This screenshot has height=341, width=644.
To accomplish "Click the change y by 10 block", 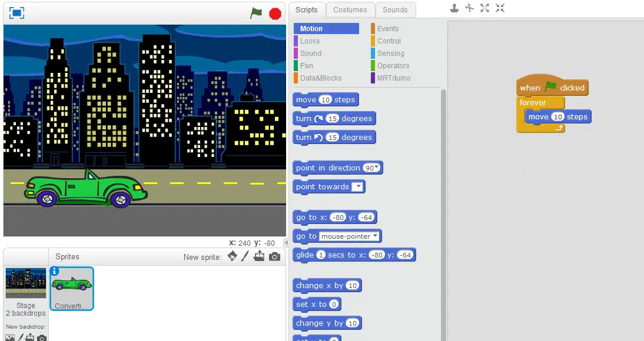I will 327,323.
